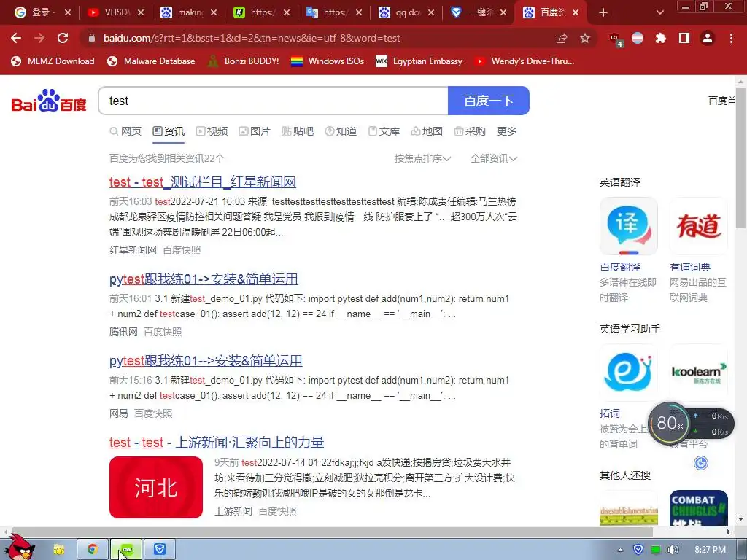Open the 按焦点排序 sort dropdown
The image size is (747, 560).
pos(422,158)
